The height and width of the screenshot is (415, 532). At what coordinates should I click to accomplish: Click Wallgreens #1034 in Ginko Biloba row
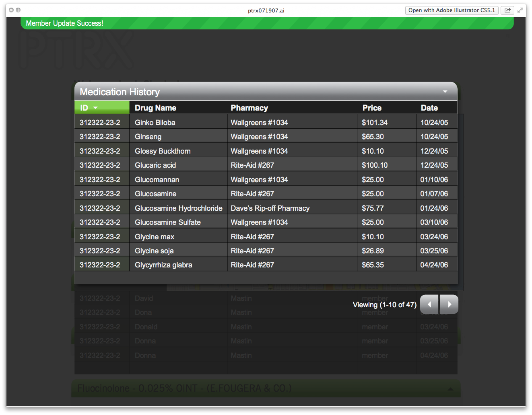point(259,123)
